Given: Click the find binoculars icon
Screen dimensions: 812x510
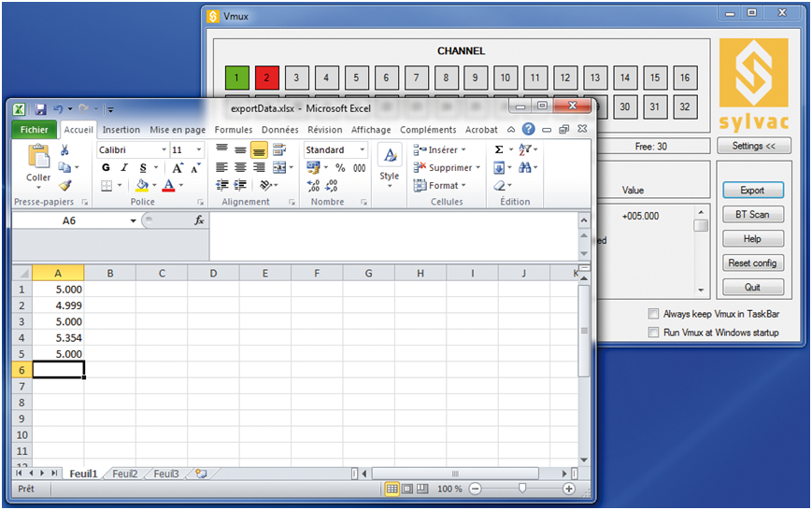Looking at the screenshot, I should coord(524,167).
